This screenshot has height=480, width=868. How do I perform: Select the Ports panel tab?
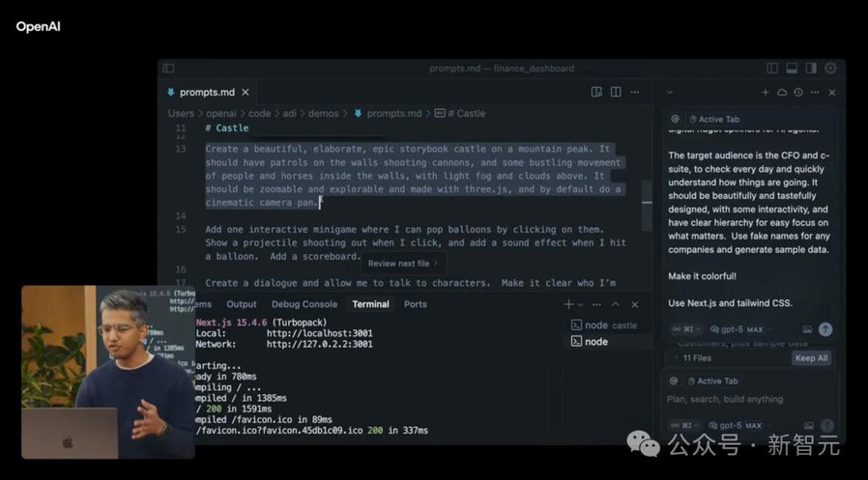(416, 304)
